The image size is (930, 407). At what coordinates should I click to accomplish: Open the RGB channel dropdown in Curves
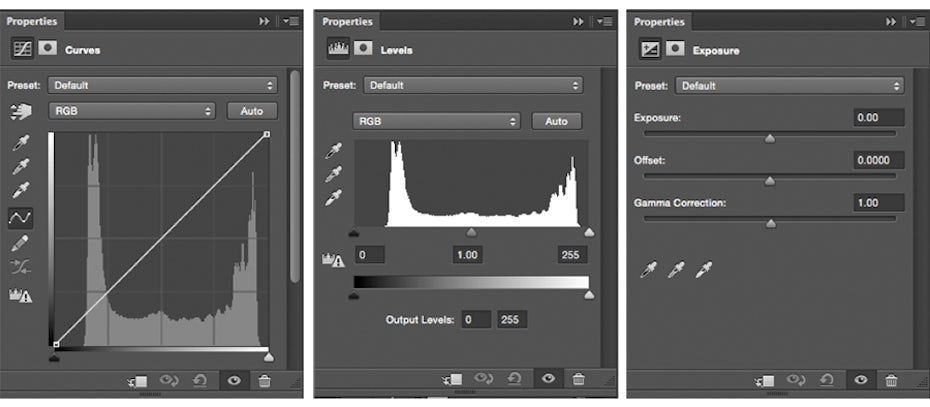[134, 111]
